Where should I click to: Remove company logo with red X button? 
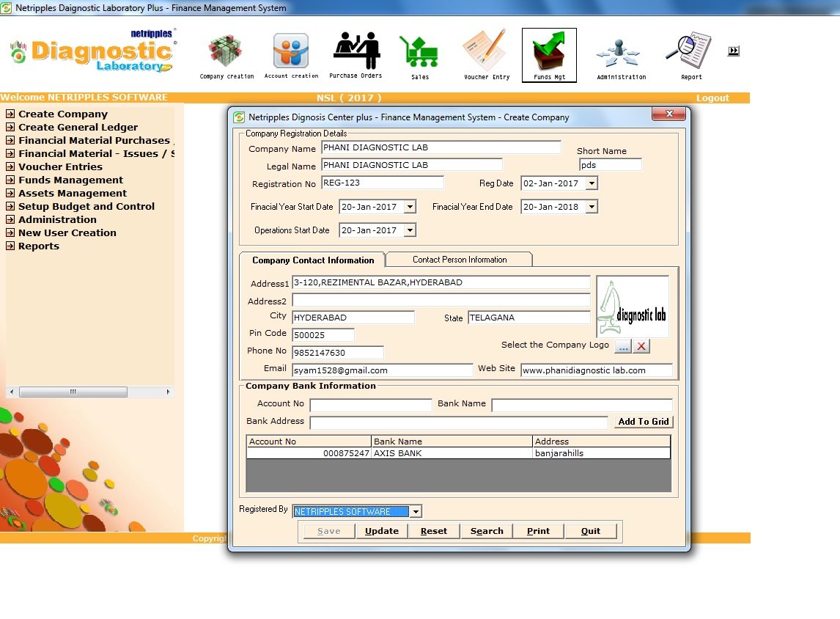[x=641, y=346]
